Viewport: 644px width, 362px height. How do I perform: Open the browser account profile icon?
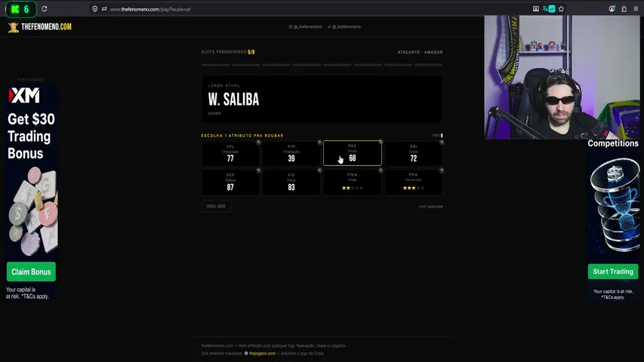(612, 8)
